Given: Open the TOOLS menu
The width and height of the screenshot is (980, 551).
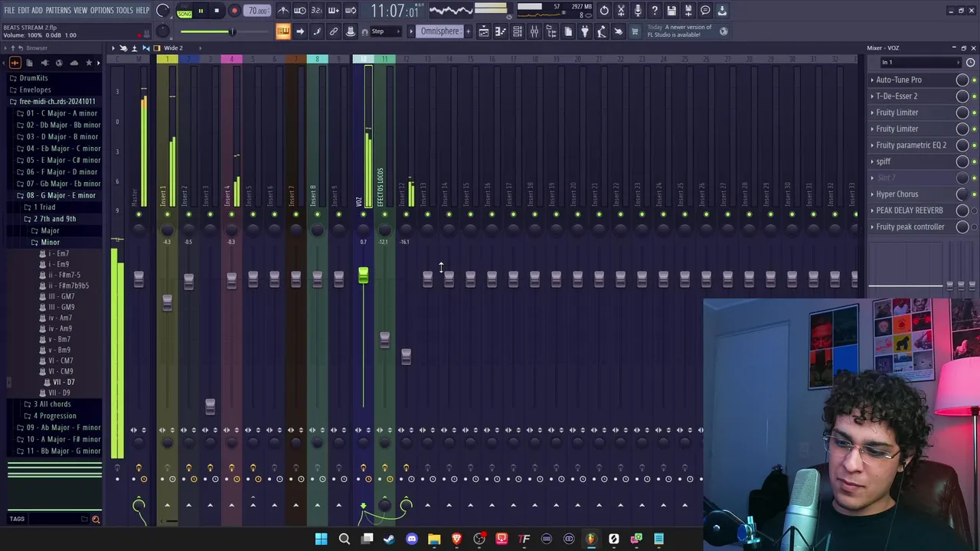Looking at the screenshot, I should tap(125, 10).
